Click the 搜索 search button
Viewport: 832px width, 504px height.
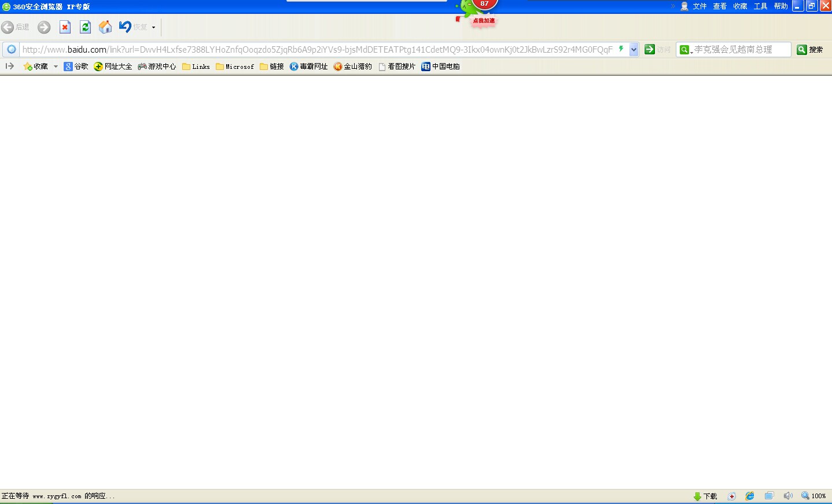pos(810,50)
